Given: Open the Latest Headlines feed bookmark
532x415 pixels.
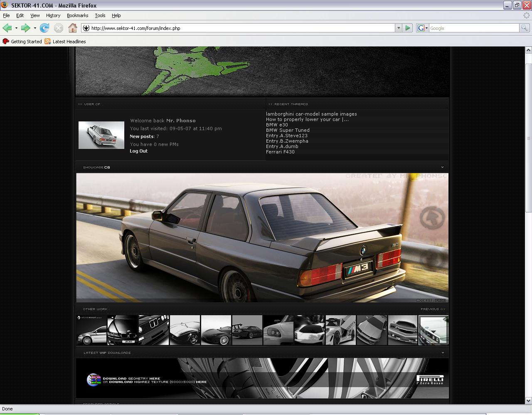Looking at the screenshot, I should pos(65,42).
